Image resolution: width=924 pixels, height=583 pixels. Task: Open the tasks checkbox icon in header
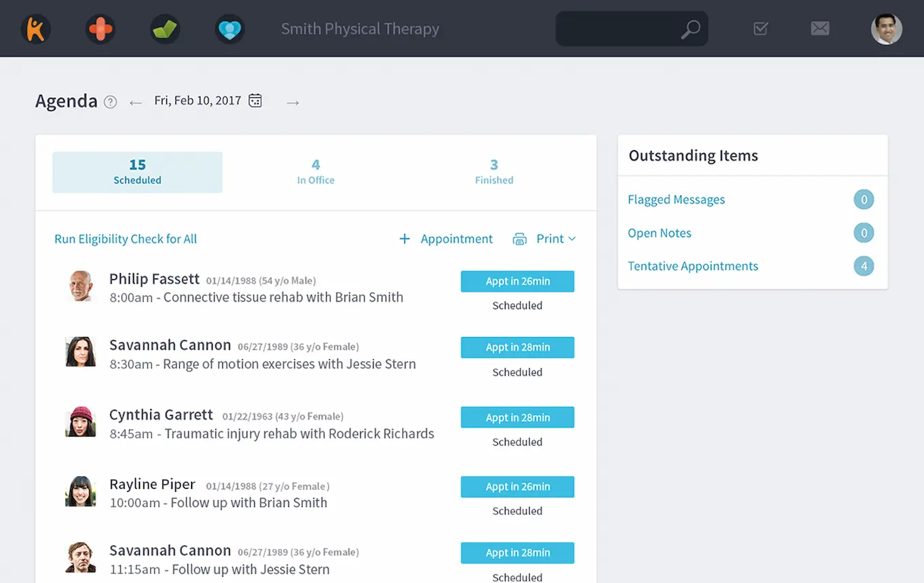(x=760, y=29)
